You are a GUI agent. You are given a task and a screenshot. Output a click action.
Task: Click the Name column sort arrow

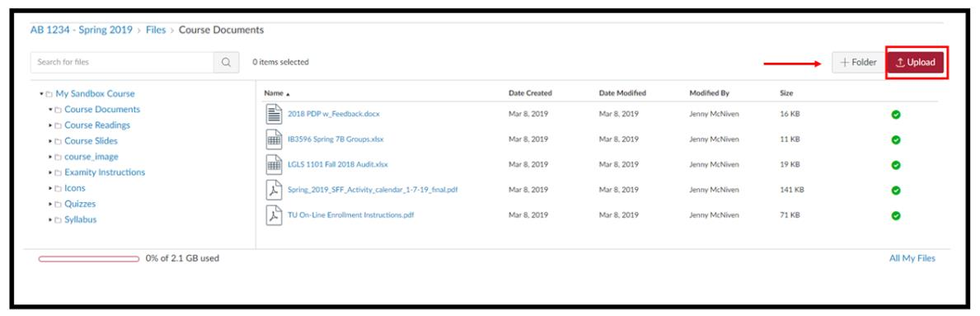(288, 94)
